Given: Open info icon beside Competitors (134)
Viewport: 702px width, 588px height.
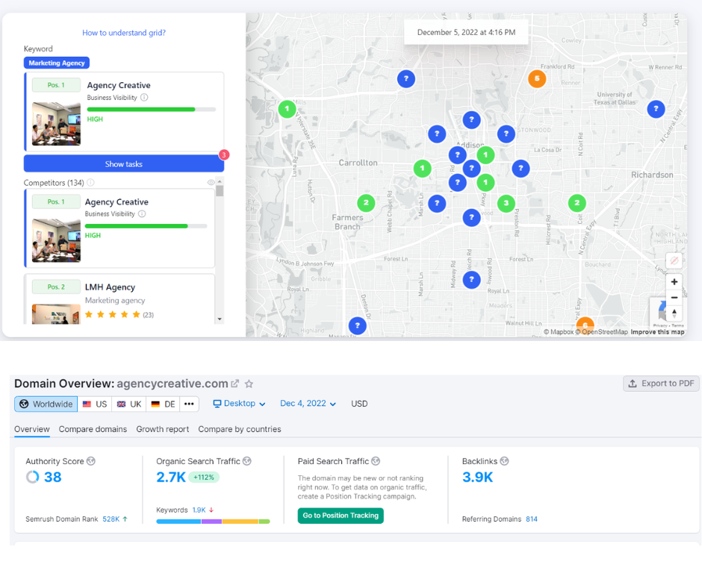Looking at the screenshot, I should [x=90, y=183].
